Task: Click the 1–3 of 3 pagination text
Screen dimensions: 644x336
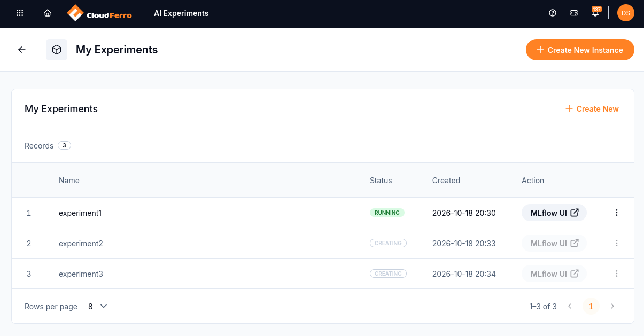Action: pyautogui.click(x=543, y=306)
